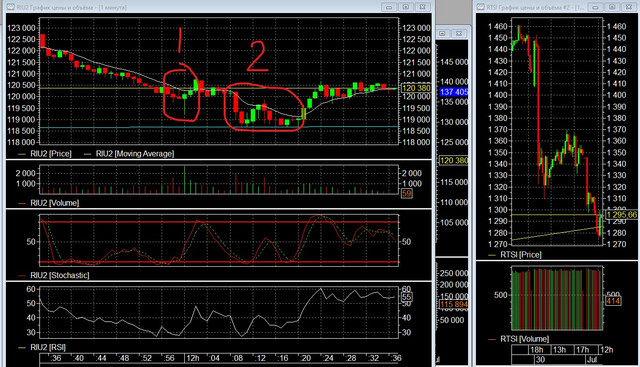The image size is (640, 367).
Task: Click the :52 time axis label
Action: 146,358
